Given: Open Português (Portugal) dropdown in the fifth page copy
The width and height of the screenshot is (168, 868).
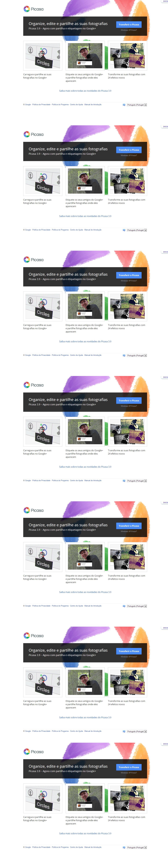Looking at the screenshot, I should (x=137, y=606).
